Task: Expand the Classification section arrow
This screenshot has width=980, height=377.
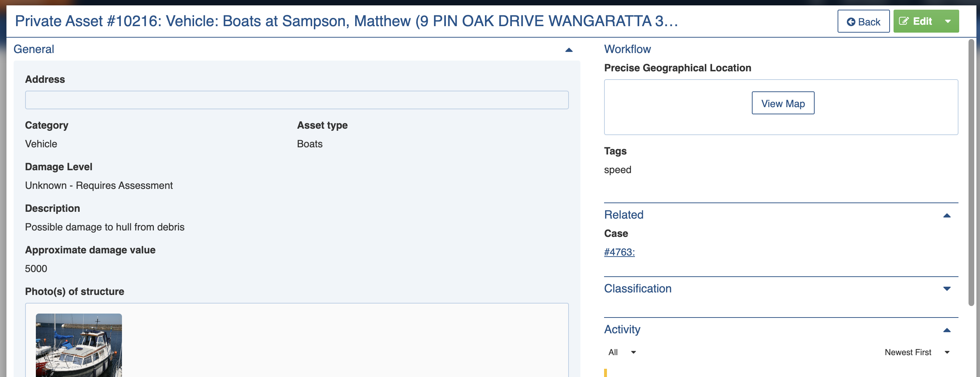Action: click(947, 289)
